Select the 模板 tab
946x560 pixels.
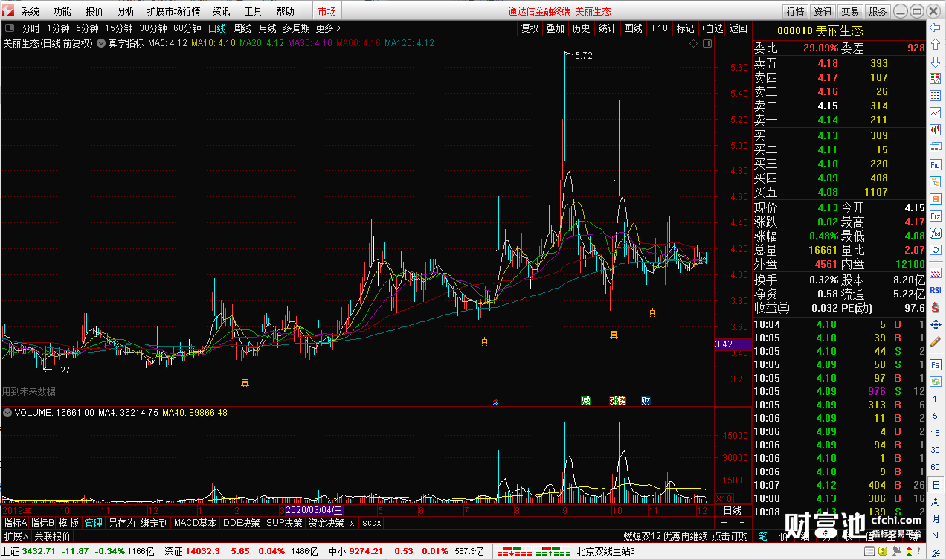pos(69,523)
